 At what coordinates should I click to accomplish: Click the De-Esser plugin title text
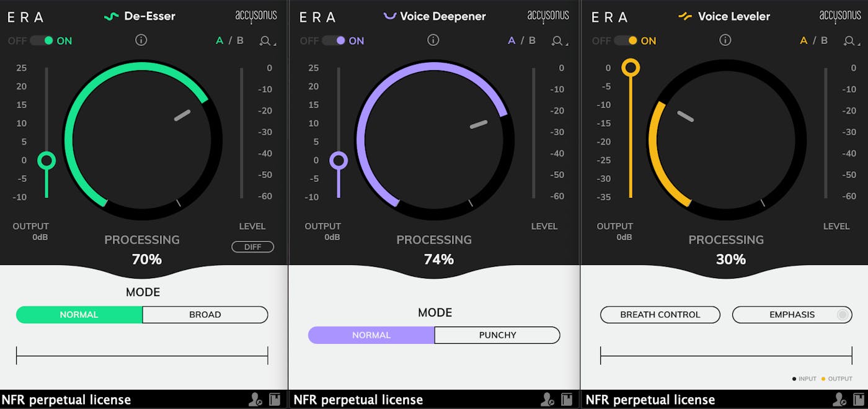coord(149,17)
